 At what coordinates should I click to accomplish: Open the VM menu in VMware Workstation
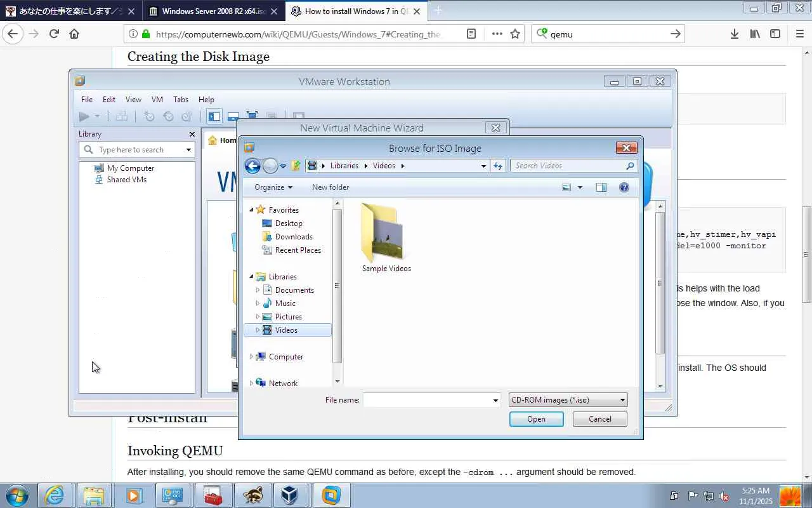click(x=157, y=100)
